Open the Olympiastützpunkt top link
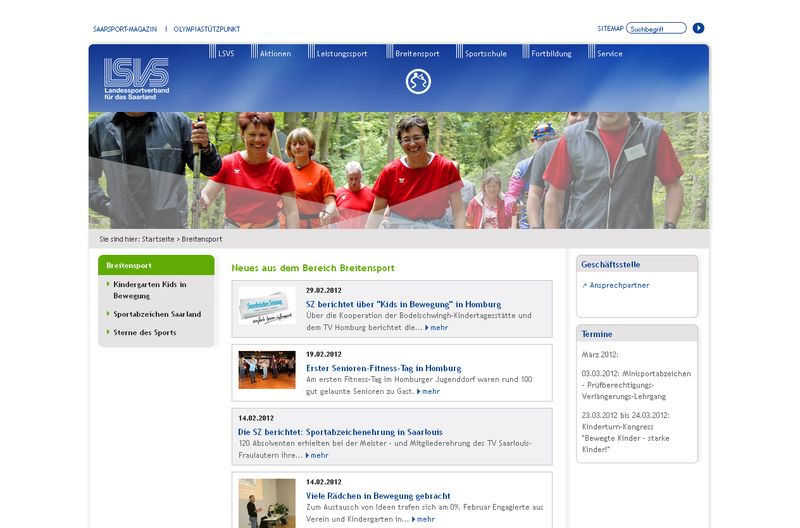Screen dimensions: 800x528 pyautogui.click(x=206, y=29)
